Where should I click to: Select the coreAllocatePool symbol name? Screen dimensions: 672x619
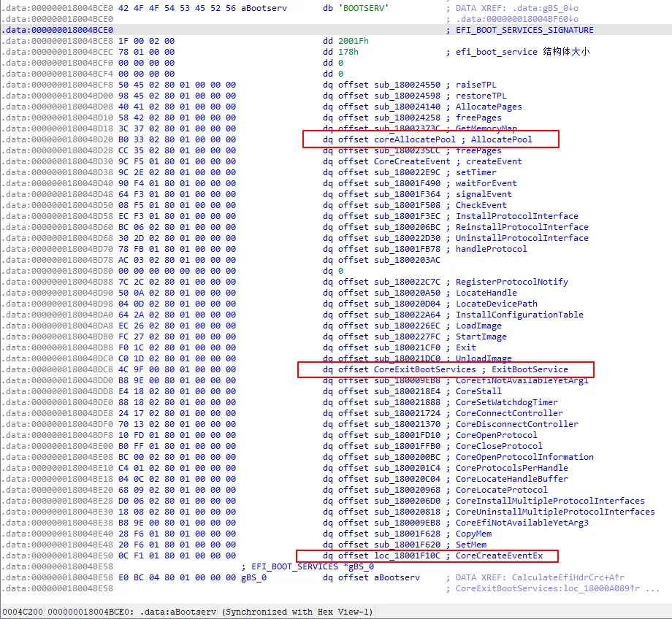415,139
